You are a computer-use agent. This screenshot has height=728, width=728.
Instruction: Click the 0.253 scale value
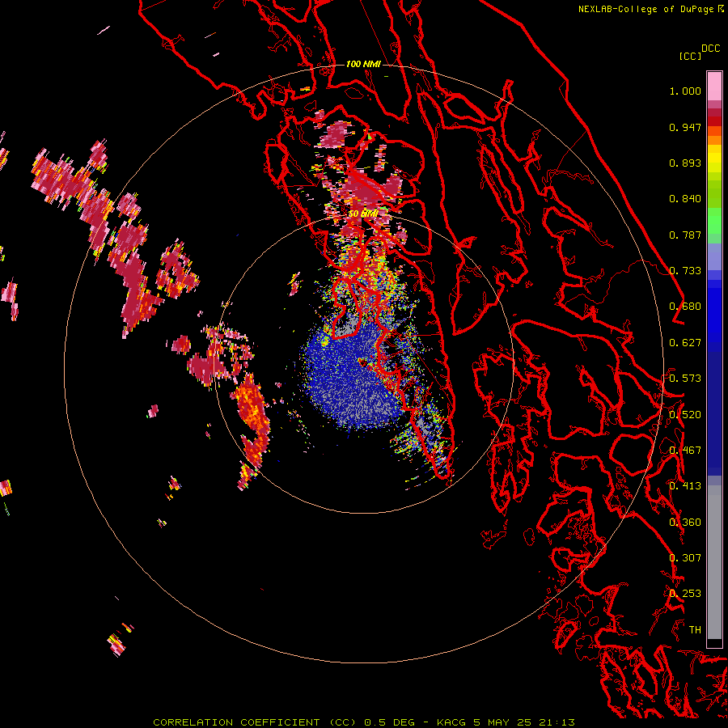[685, 594]
